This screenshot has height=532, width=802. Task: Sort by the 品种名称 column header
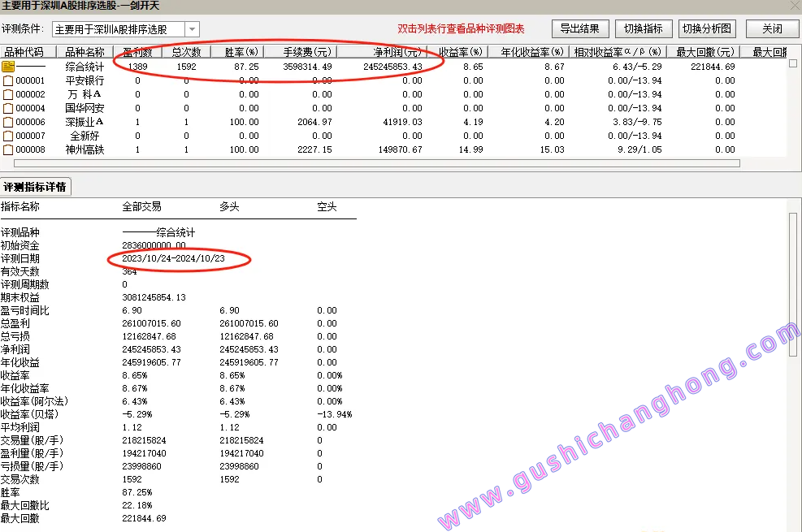(x=85, y=52)
